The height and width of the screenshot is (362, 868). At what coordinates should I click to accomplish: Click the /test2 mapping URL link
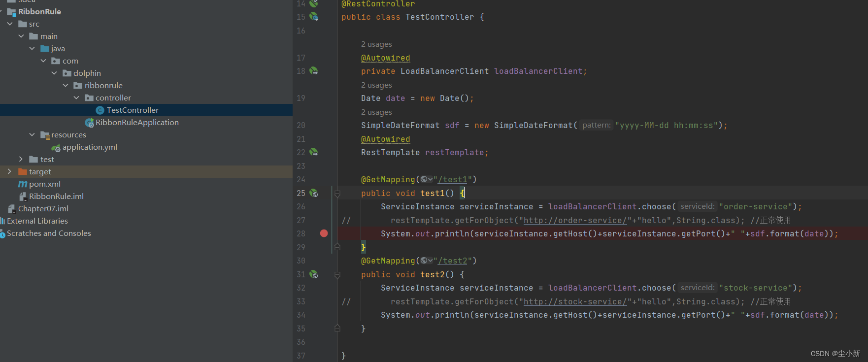452,261
